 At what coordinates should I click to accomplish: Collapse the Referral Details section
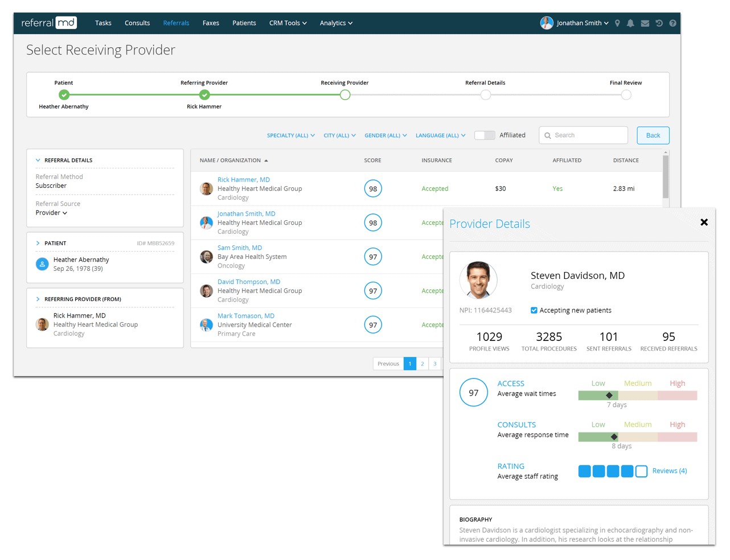[38, 160]
